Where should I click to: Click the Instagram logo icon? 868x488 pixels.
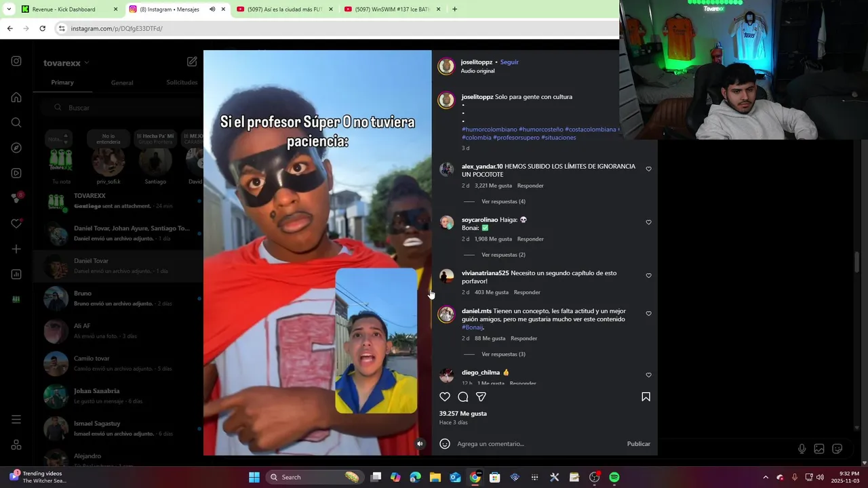click(x=16, y=61)
